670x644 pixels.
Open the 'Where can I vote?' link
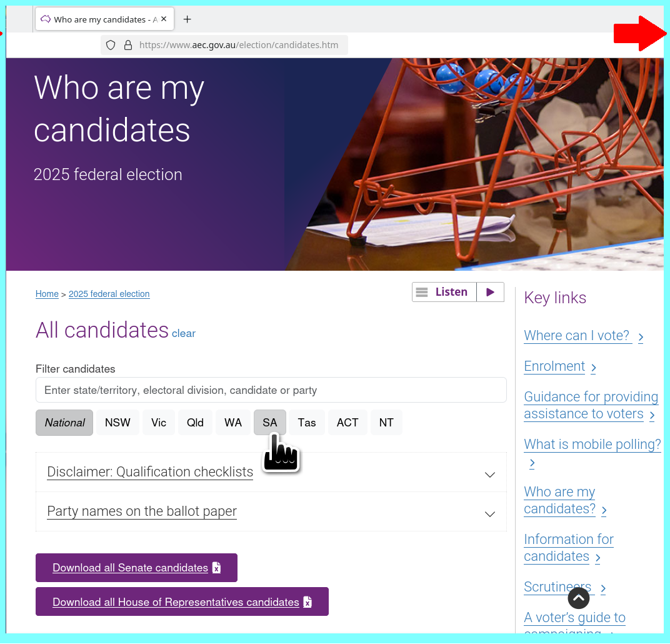[577, 336]
